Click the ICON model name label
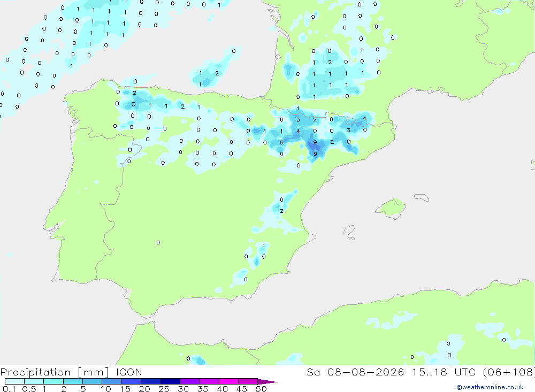The image size is (535, 392). click(129, 372)
